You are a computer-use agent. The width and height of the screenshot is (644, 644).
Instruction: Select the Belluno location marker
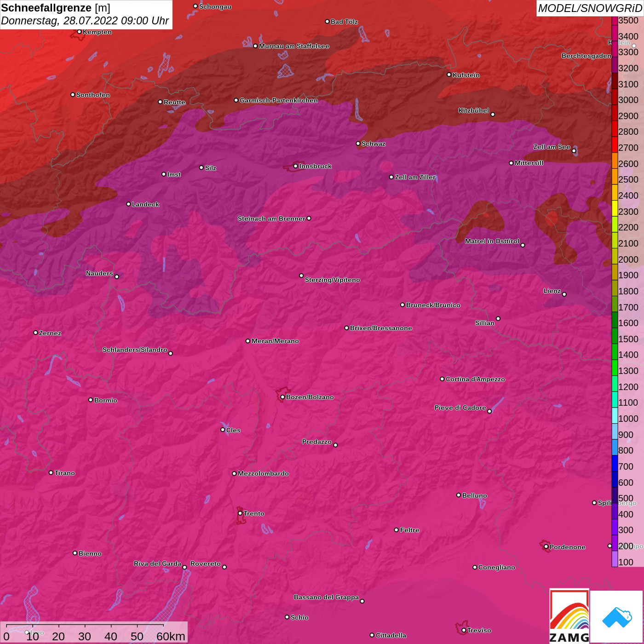(458, 495)
